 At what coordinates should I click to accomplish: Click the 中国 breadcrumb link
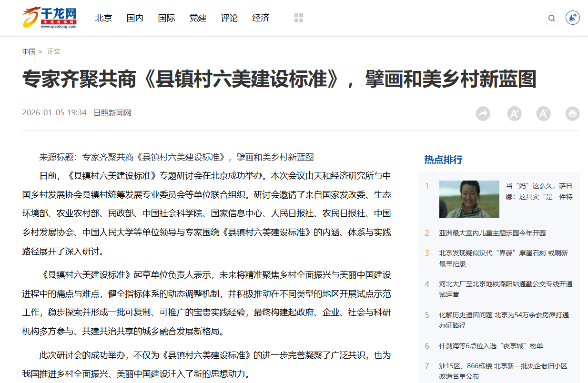click(x=29, y=51)
